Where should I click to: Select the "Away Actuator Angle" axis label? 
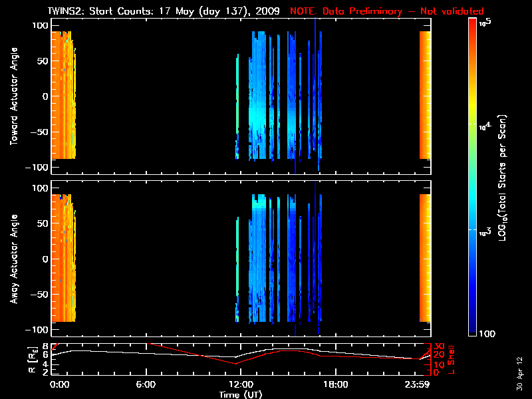[x=13, y=259]
